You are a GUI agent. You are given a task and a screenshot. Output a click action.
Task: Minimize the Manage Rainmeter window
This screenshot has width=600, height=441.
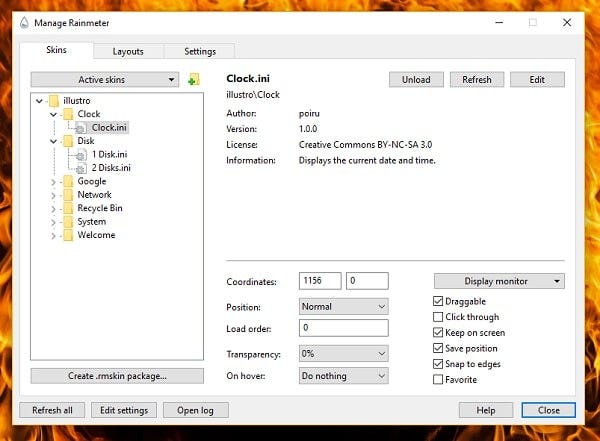click(499, 23)
